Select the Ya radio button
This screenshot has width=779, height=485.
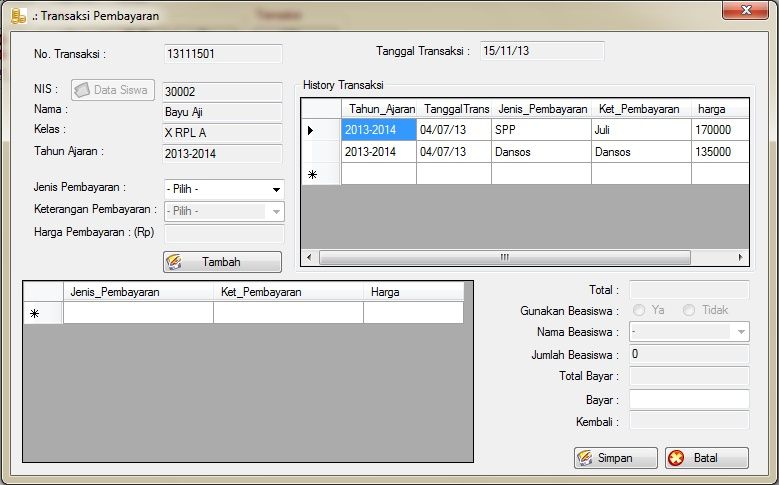639,310
